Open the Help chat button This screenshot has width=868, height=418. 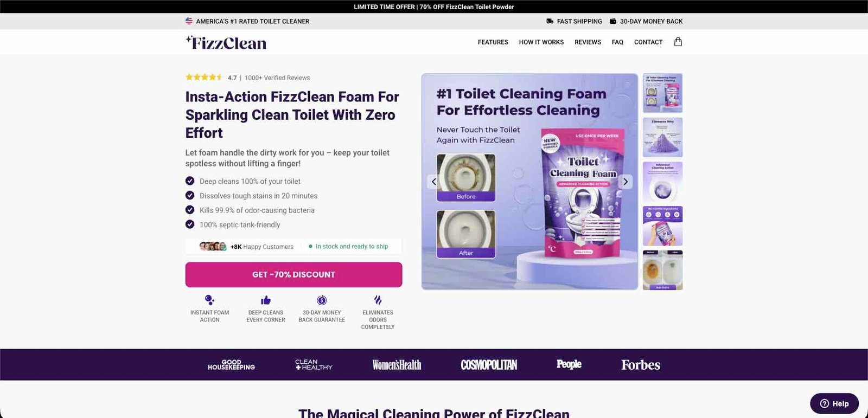coord(834,403)
